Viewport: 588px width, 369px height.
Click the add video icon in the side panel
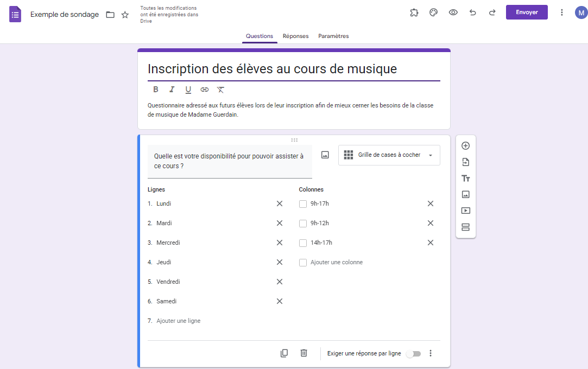coord(465,211)
